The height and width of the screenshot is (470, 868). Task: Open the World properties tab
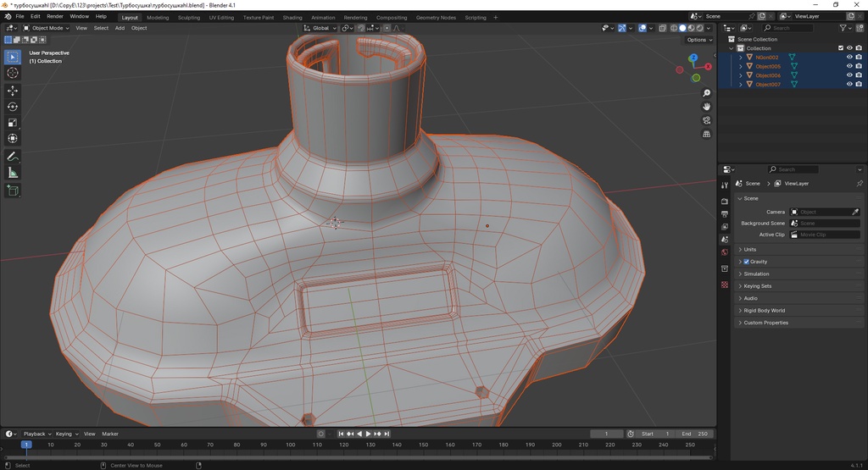pyautogui.click(x=725, y=252)
